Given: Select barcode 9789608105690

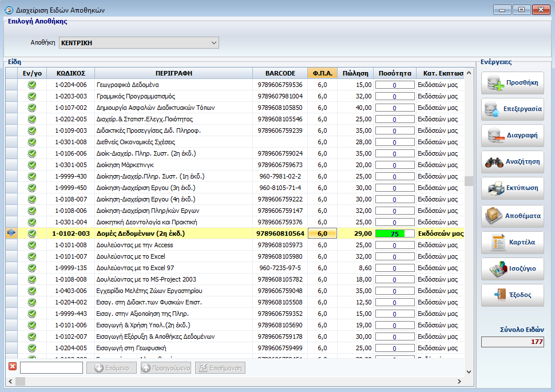Looking at the screenshot, I should coord(280,325).
